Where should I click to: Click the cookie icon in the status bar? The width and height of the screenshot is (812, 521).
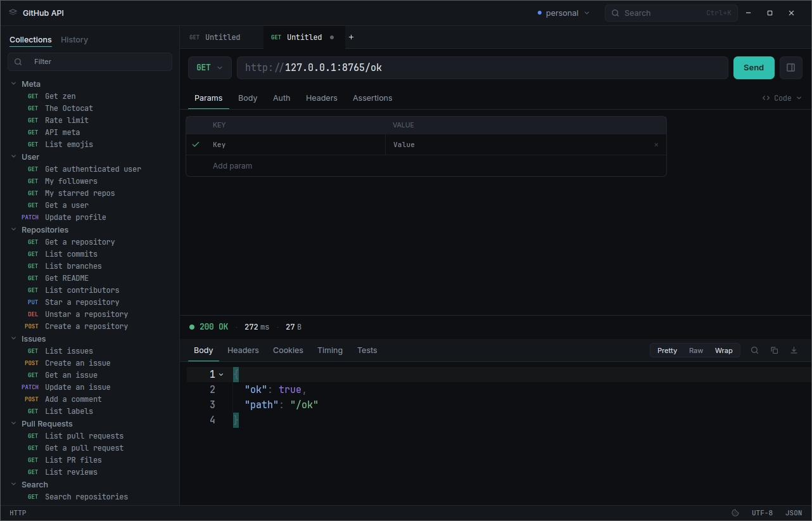pyautogui.click(x=735, y=513)
